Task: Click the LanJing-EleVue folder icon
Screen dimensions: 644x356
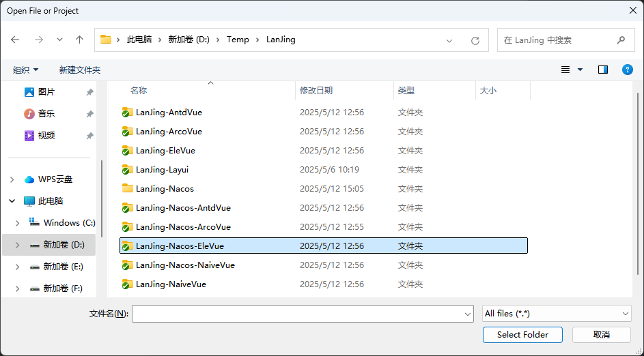Action: (x=127, y=151)
